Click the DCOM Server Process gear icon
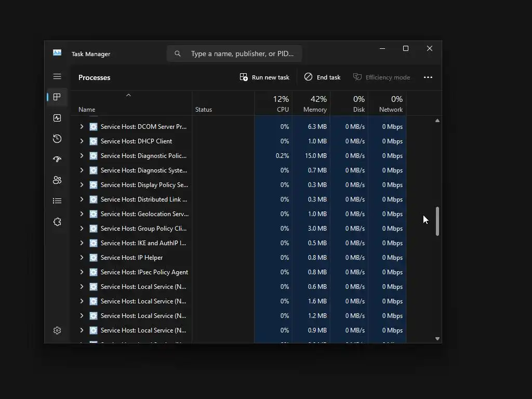The width and height of the screenshot is (532, 399). click(x=94, y=127)
